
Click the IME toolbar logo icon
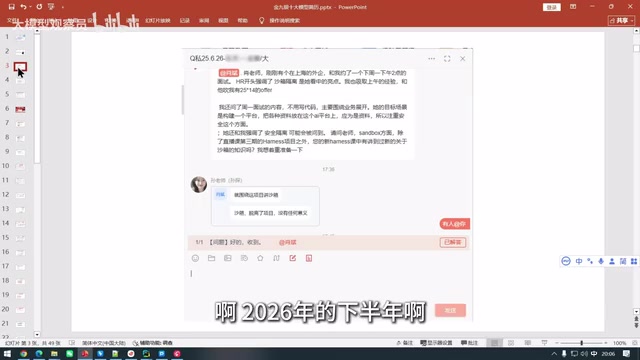(566, 261)
